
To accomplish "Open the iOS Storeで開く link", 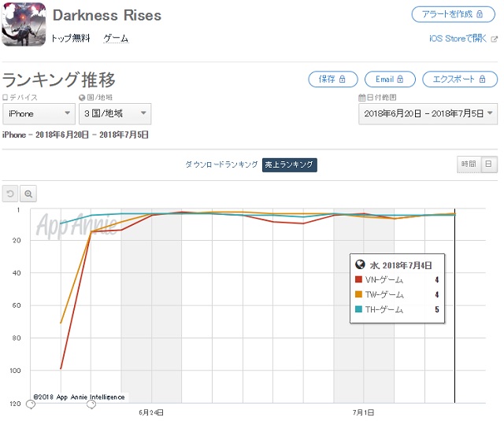I will 455,39.
